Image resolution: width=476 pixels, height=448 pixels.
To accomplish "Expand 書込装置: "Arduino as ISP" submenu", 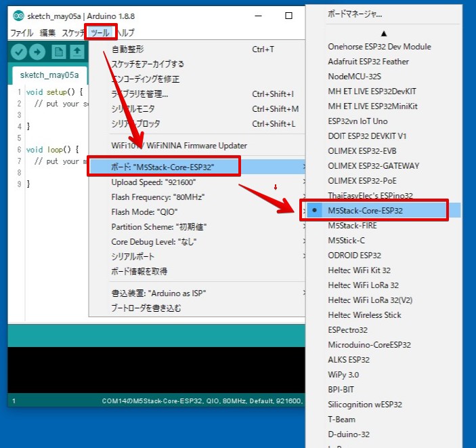I will click(x=197, y=293).
